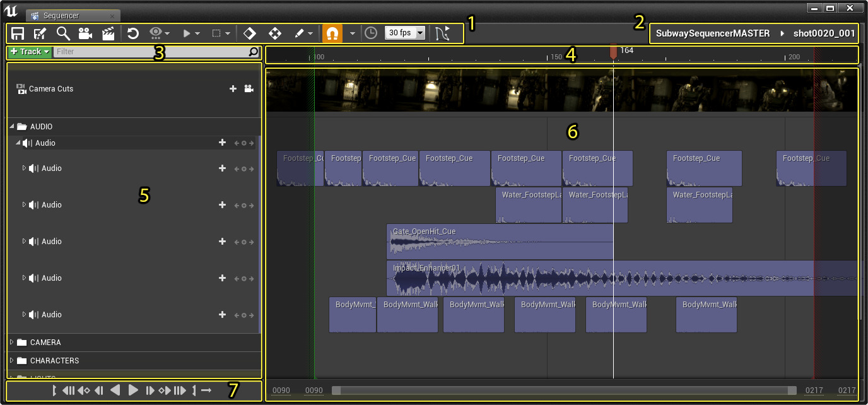Toggle the orange snapping magnet button
Screen dimensions: 868x405
coord(332,33)
